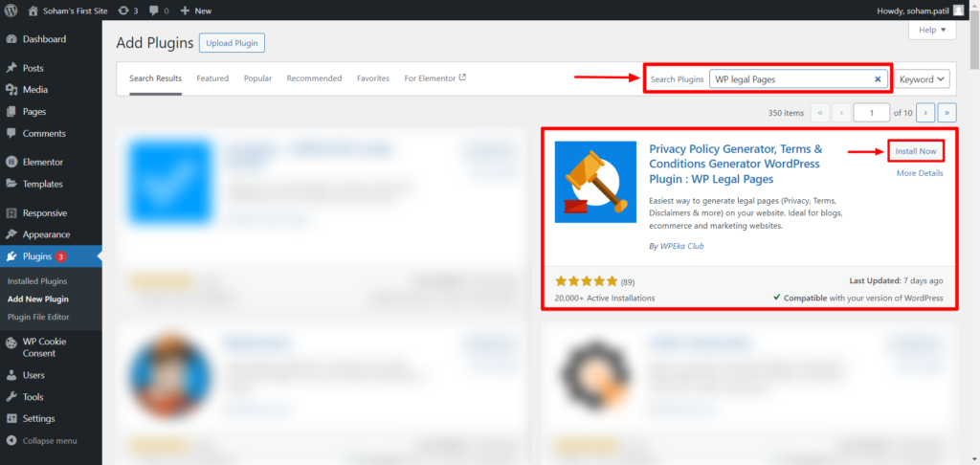
Task: Open the New content menu
Action: [195, 11]
